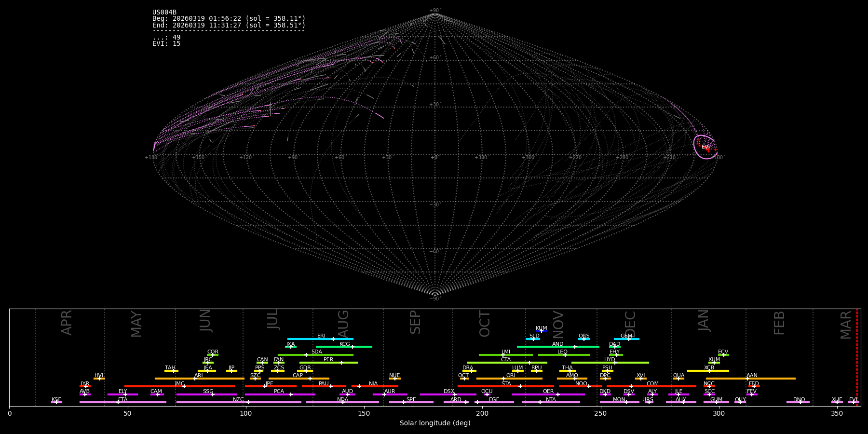Click the MON shower label

click(619, 400)
